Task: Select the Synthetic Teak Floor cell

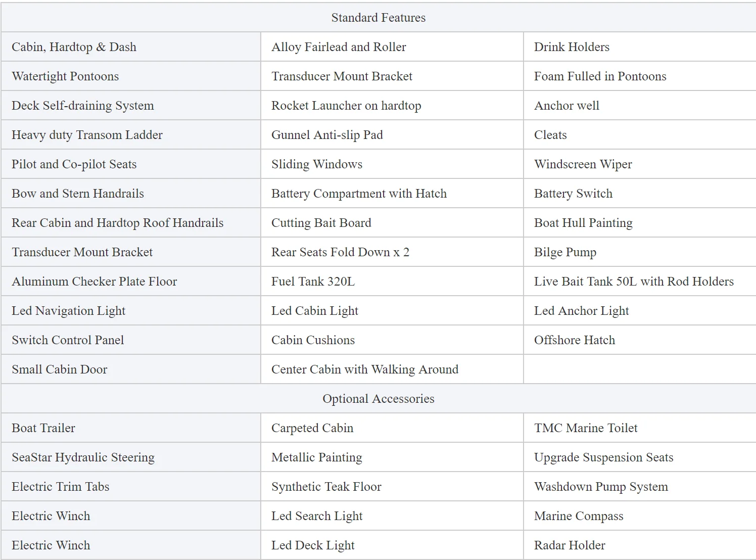Action: pyautogui.click(x=326, y=487)
